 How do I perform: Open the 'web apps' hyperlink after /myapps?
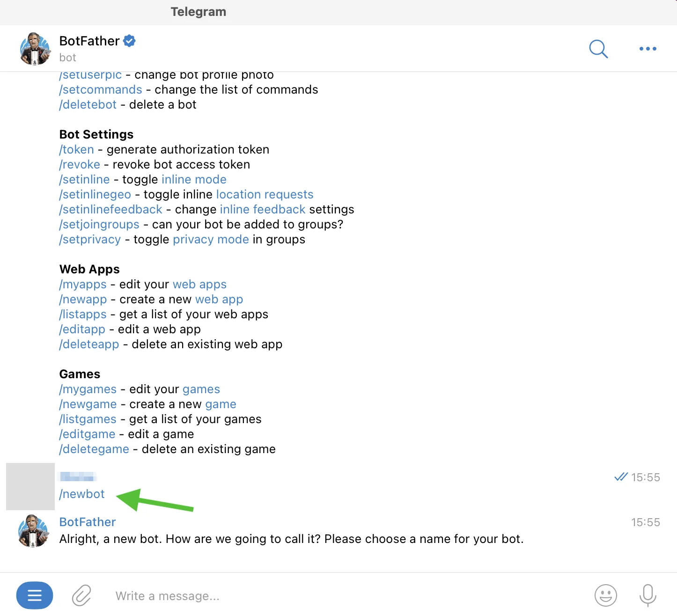[199, 284]
